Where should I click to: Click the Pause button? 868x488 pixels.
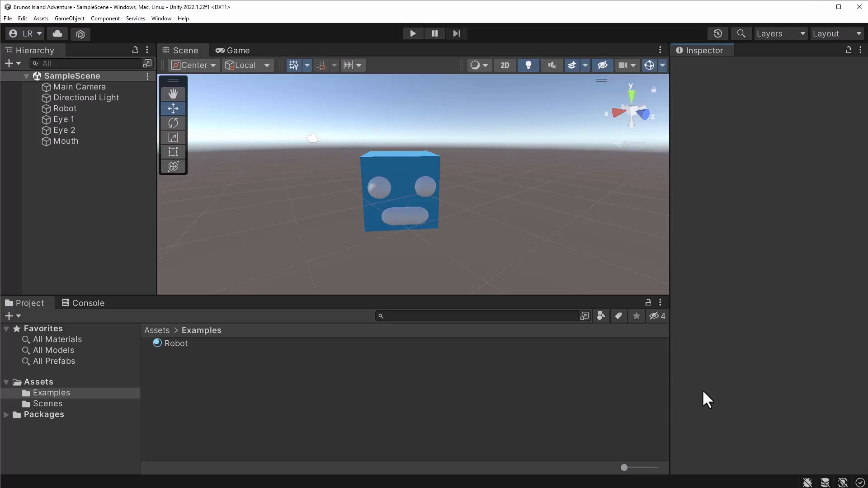434,33
